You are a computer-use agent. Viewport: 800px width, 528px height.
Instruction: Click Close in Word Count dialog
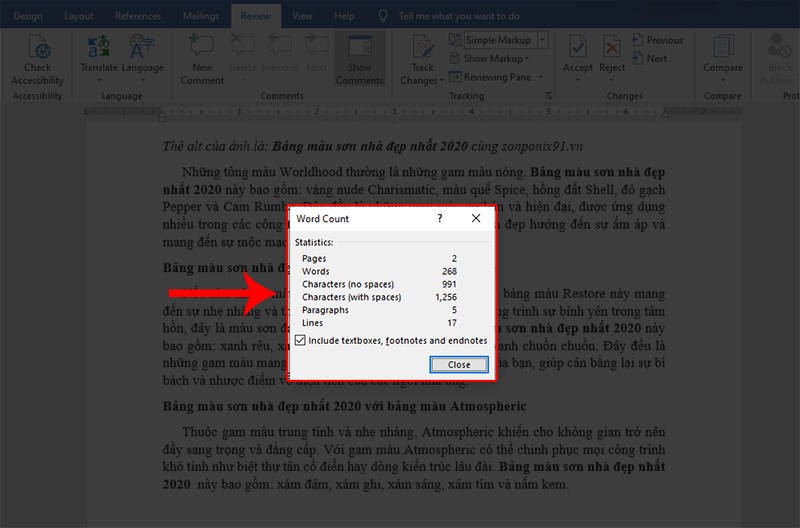click(459, 364)
